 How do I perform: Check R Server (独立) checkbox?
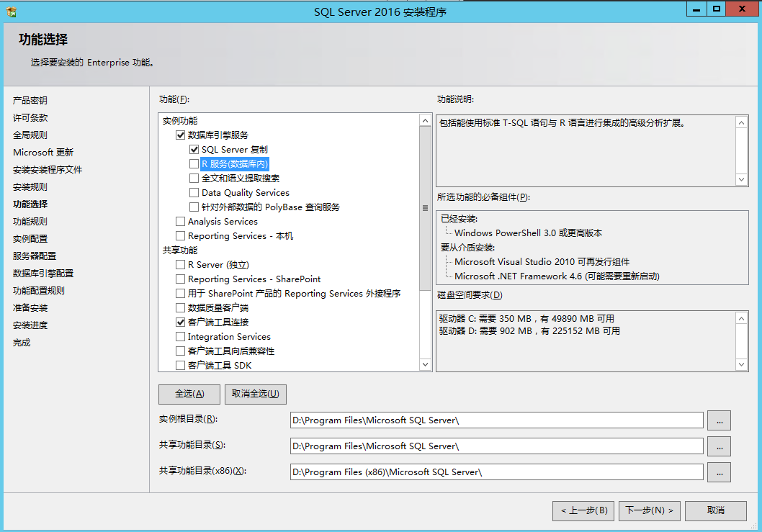pyautogui.click(x=180, y=265)
